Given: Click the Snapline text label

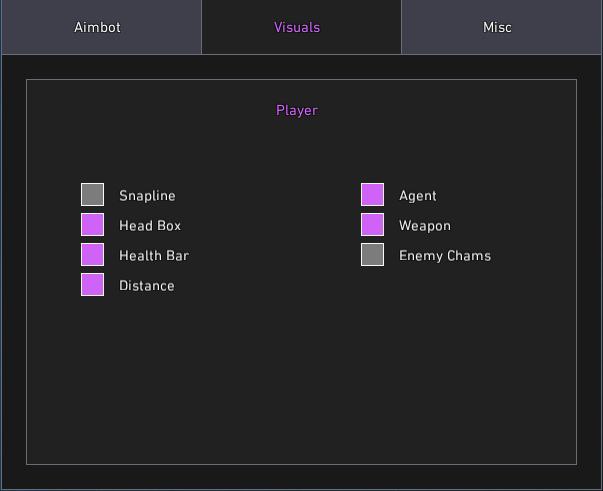Looking at the screenshot, I should click(x=147, y=196).
